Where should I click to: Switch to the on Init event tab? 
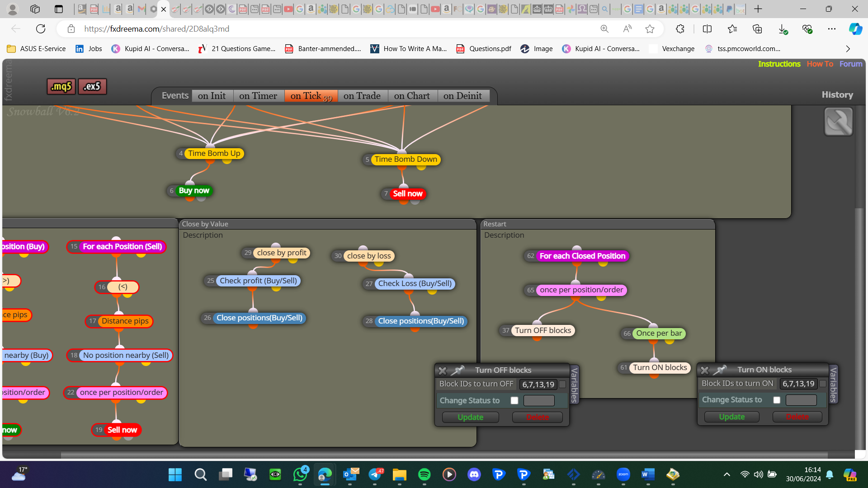pyautogui.click(x=212, y=96)
